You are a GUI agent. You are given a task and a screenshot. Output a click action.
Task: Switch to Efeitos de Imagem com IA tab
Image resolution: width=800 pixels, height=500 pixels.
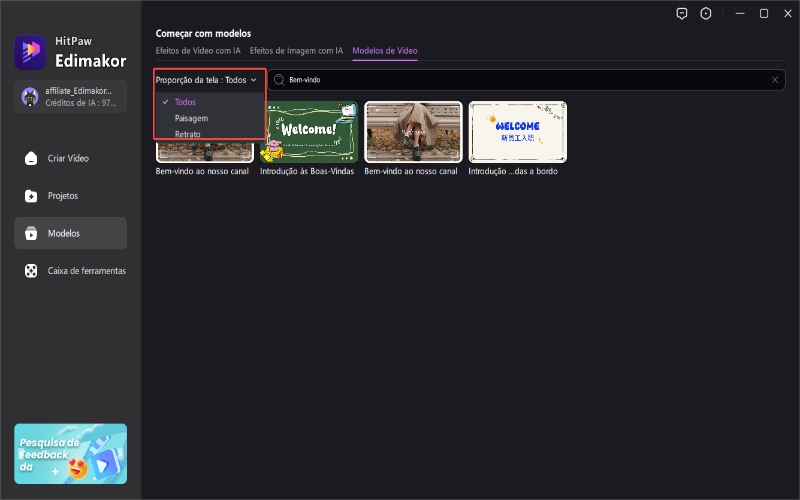(296, 50)
